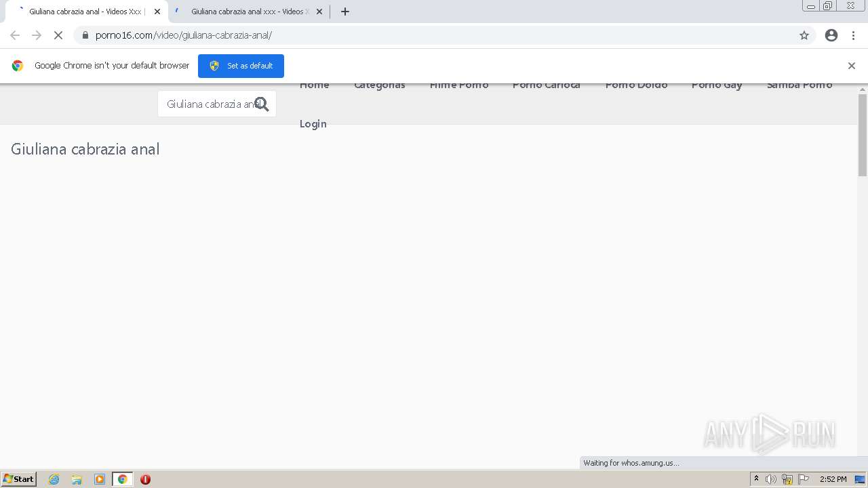
Task: Open the Login link
Action: click(x=313, y=124)
